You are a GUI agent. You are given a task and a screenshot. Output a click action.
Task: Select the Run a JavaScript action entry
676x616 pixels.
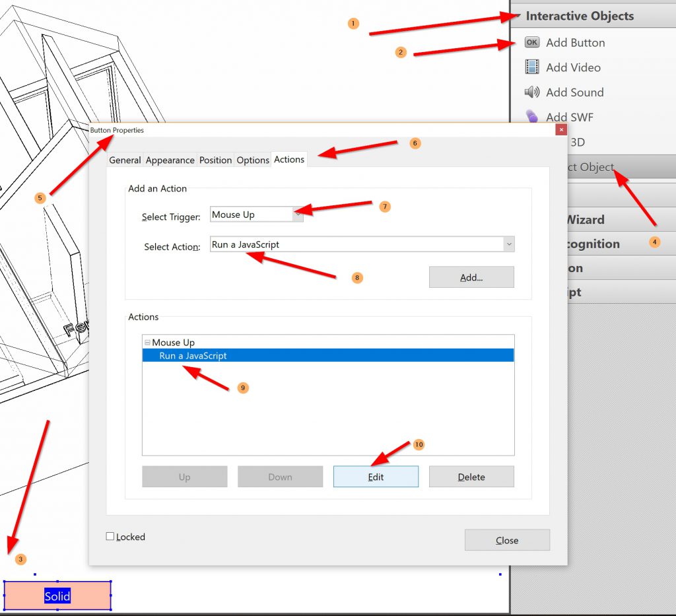point(193,356)
